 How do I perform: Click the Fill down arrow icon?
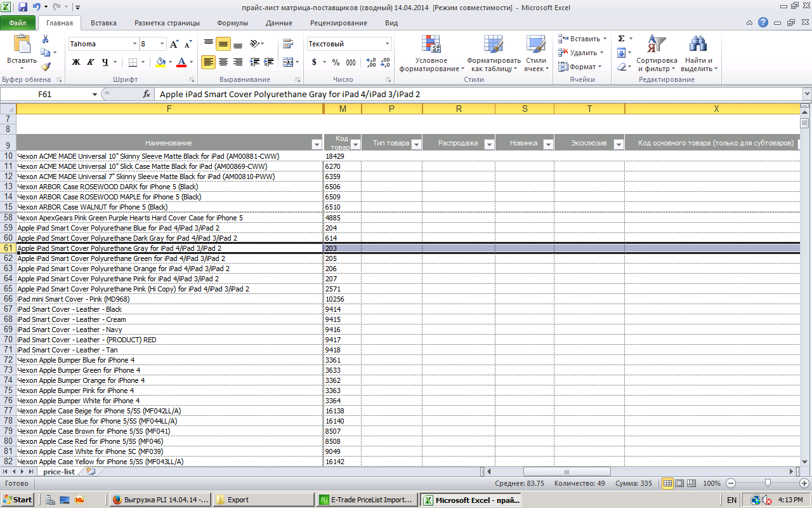click(x=621, y=53)
